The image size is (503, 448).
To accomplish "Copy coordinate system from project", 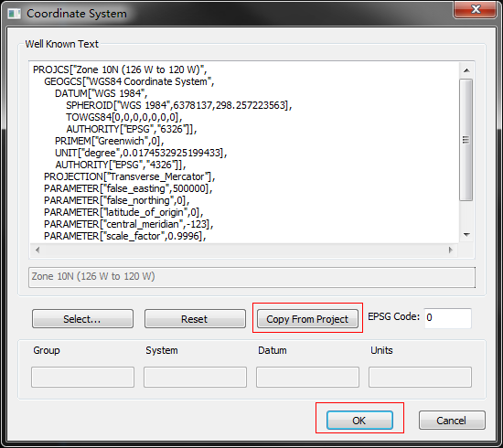I will (x=307, y=319).
